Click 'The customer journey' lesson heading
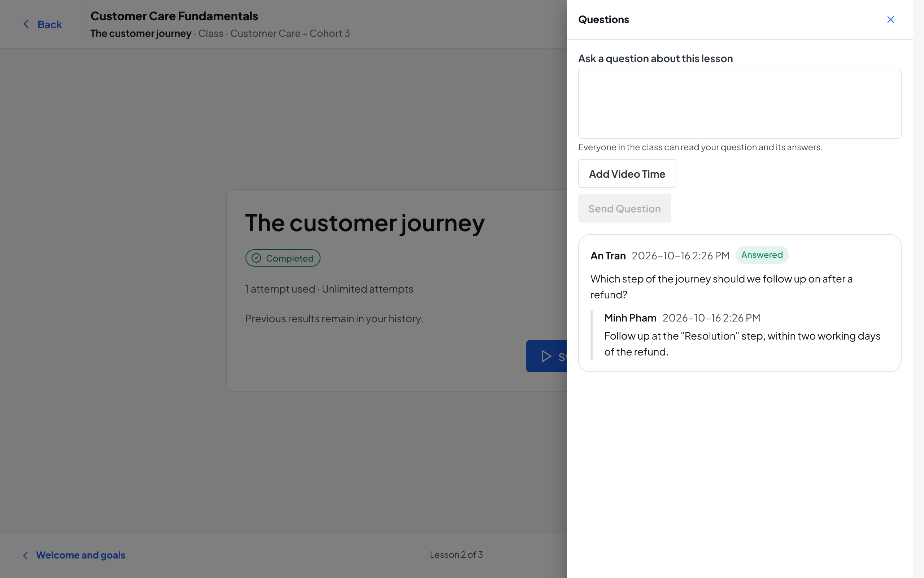Viewport: 924px width, 578px height. coord(365,223)
